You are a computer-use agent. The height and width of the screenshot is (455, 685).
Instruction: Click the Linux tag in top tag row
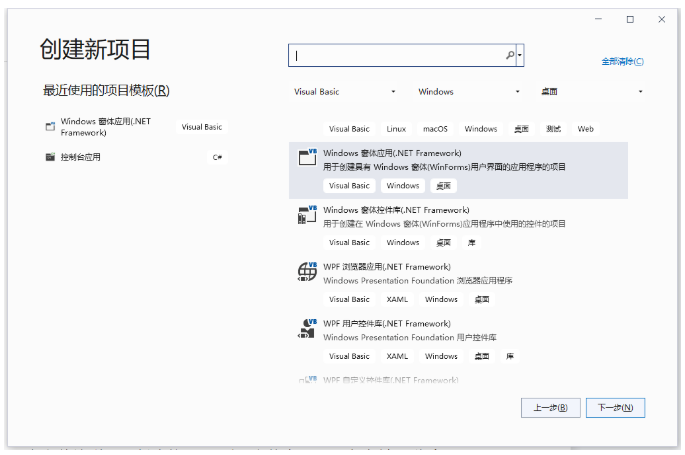coord(396,129)
